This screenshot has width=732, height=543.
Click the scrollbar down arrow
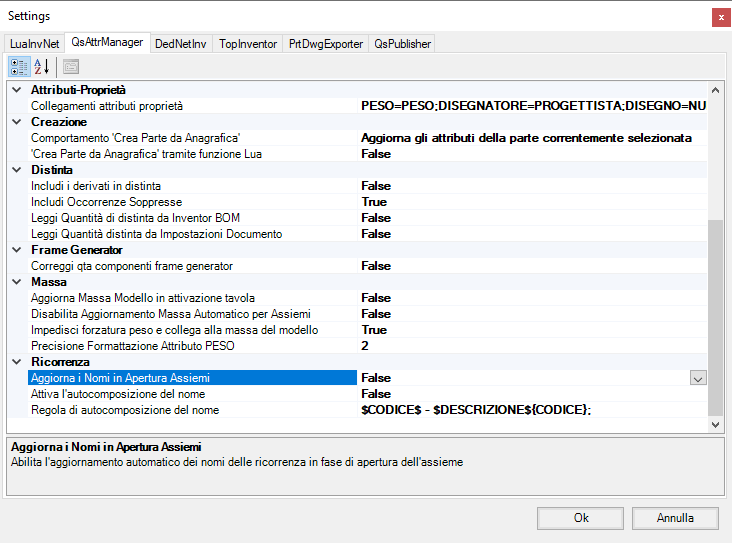(715, 424)
